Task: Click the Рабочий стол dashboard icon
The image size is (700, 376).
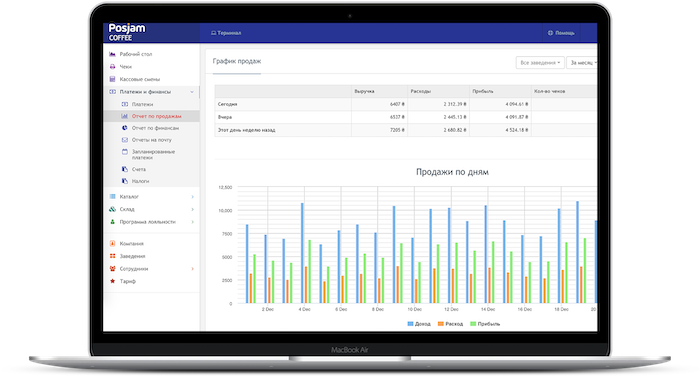Action: [x=112, y=54]
